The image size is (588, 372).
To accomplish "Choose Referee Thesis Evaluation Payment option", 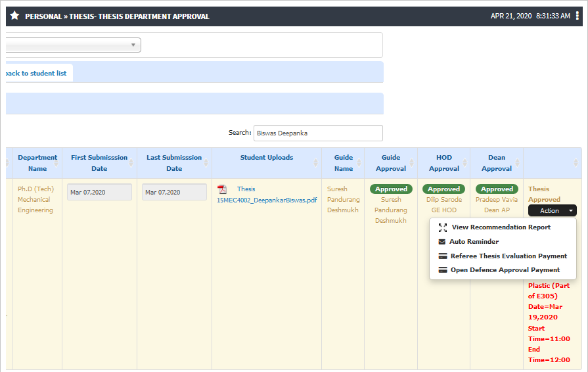I will [503, 256].
